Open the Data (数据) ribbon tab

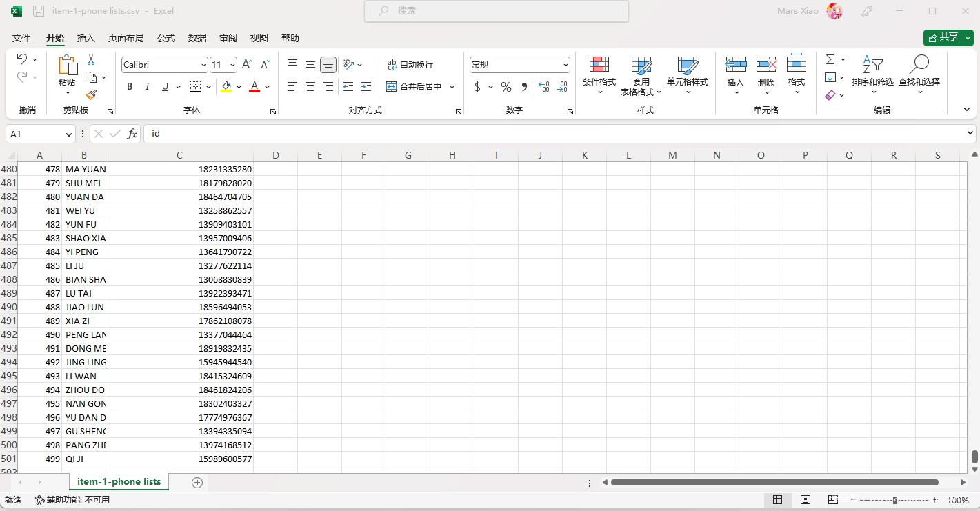(x=197, y=38)
